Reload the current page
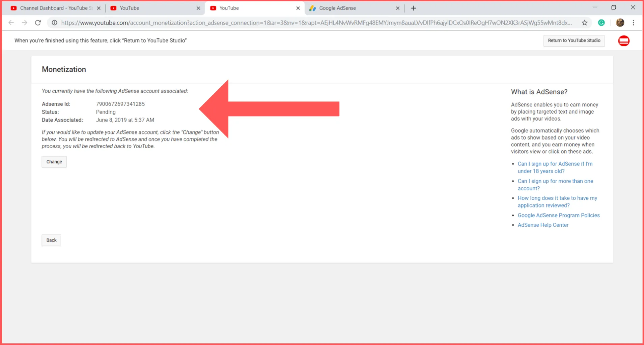This screenshot has height=345, width=644. [38, 23]
